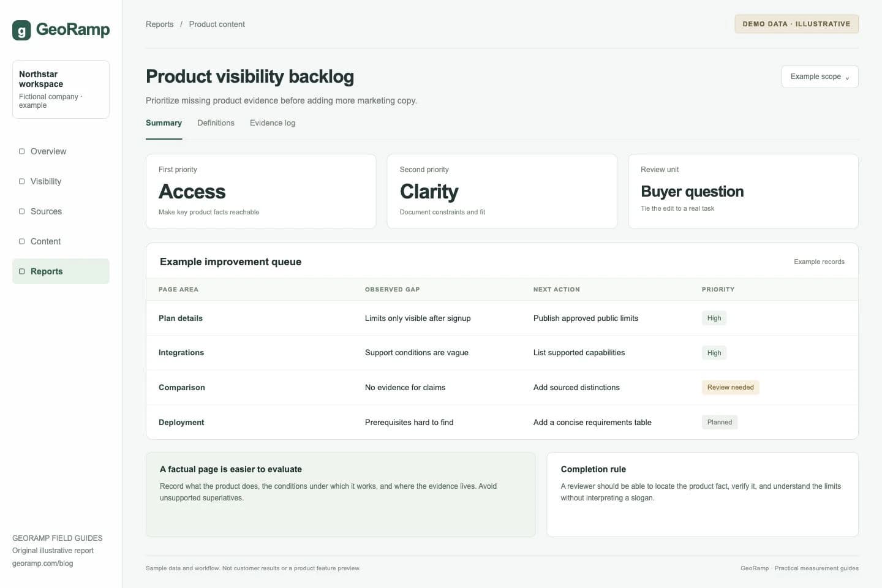Click the Next Action column header
The image size is (882, 588).
(x=556, y=290)
